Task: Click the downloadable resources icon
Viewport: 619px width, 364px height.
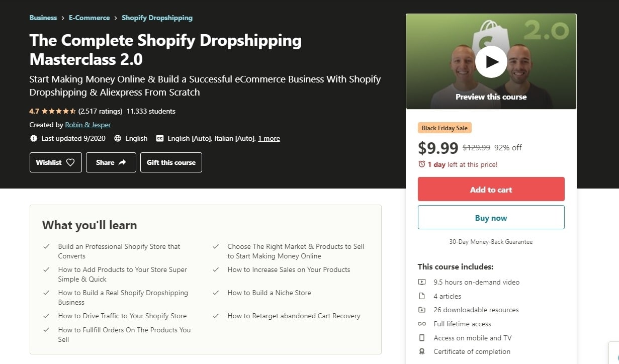Action: click(422, 310)
